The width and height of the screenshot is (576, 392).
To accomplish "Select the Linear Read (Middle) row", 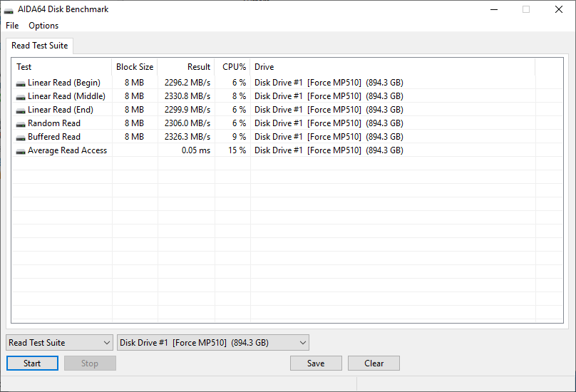I will point(287,96).
